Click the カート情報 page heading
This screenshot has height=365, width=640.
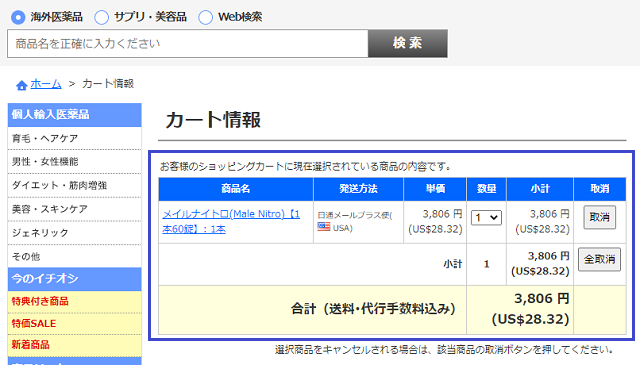[x=213, y=120]
